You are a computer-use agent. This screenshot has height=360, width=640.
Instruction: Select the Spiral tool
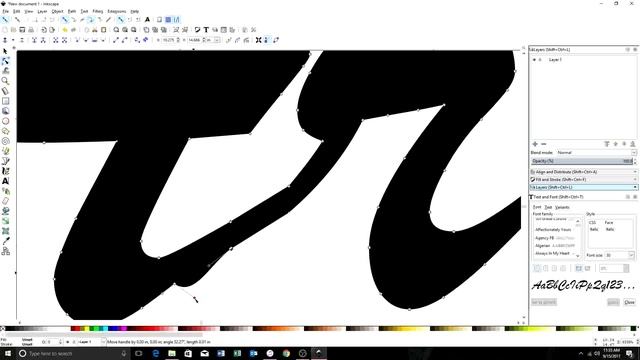5,141
